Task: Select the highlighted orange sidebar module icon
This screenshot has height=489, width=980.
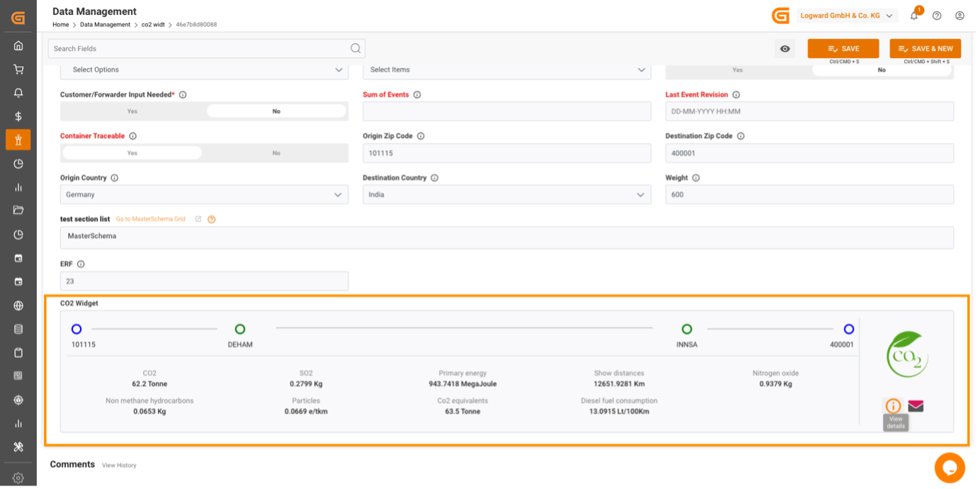Action: coord(18,140)
